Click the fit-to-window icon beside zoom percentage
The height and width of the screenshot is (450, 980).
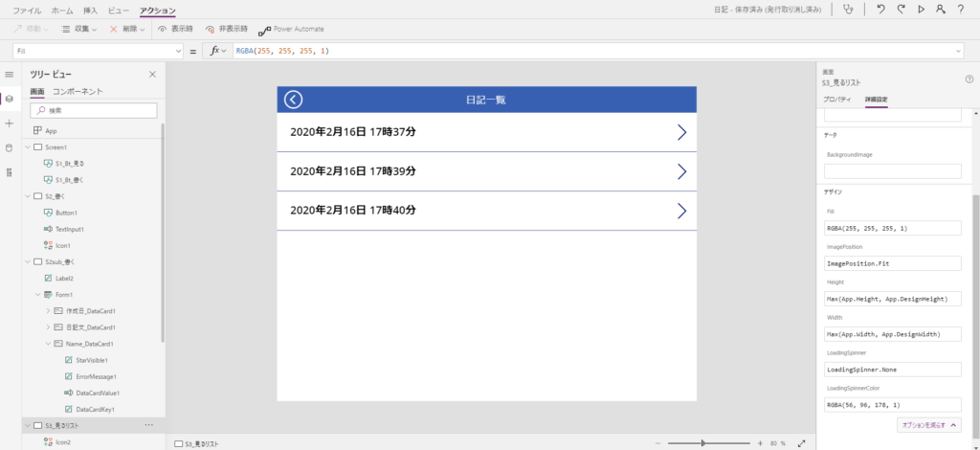coord(802,443)
